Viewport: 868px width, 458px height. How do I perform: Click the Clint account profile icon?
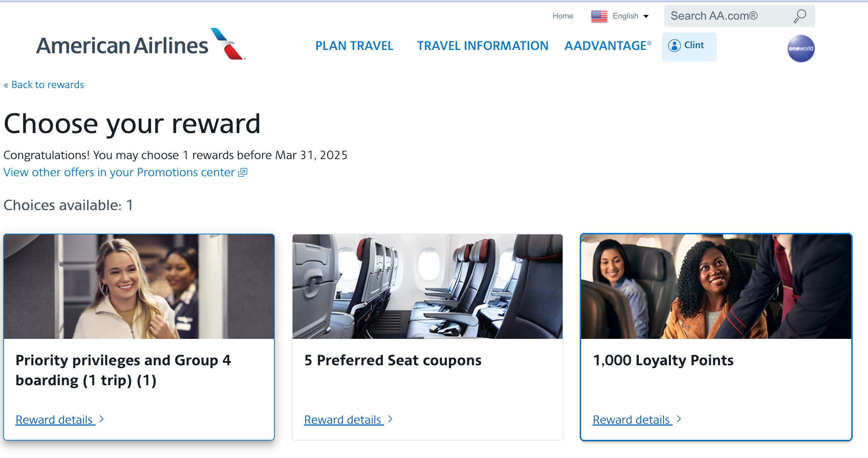[675, 46]
